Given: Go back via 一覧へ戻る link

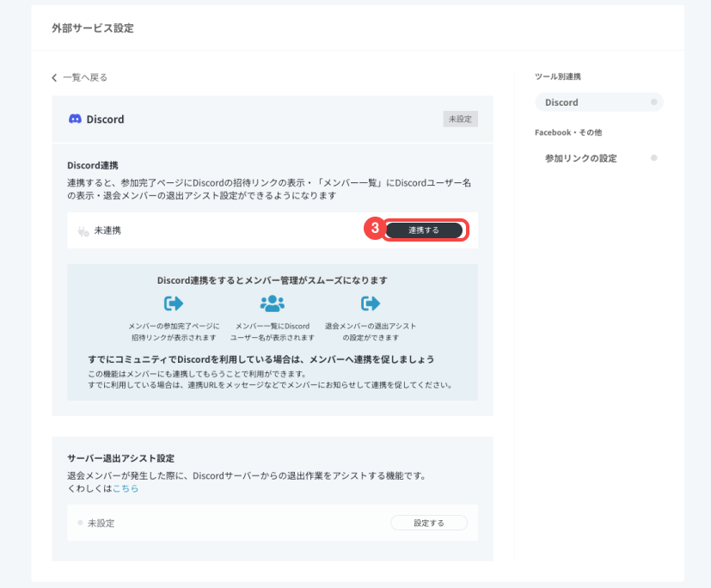Looking at the screenshot, I should point(84,77).
